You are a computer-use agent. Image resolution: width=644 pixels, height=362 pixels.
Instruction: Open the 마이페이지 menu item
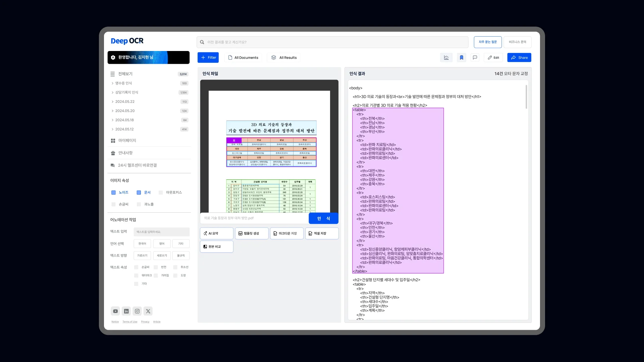tap(127, 141)
